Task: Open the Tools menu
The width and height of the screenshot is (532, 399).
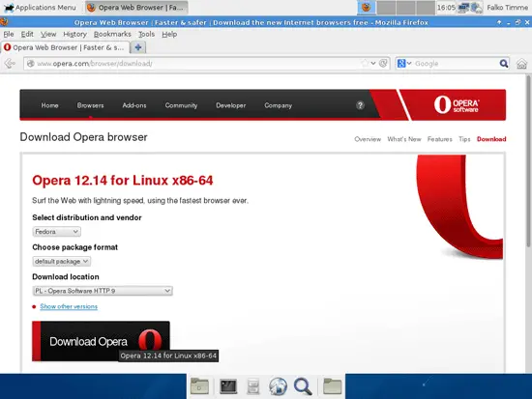Action: pos(146,34)
